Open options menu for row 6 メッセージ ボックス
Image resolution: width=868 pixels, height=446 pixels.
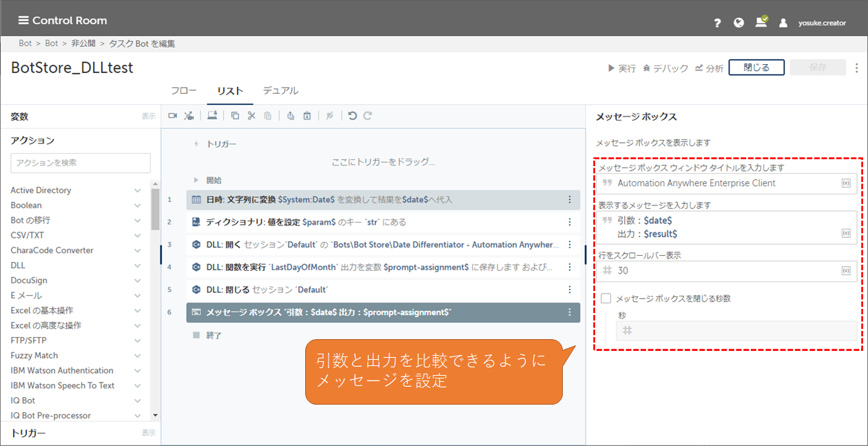pyautogui.click(x=570, y=312)
